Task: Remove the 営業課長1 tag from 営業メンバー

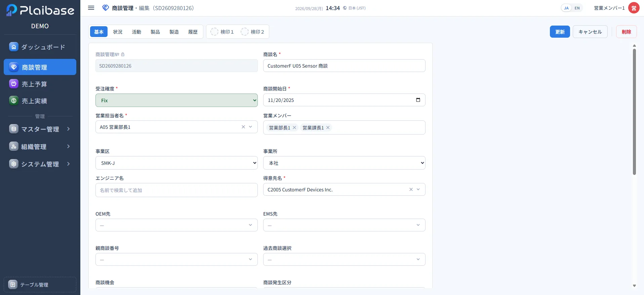Action: [328, 127]
